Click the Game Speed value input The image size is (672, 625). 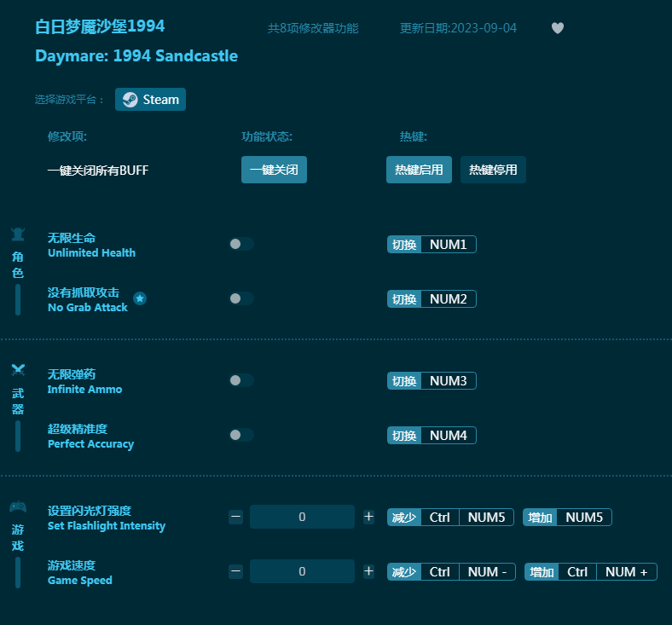[302, 571]
